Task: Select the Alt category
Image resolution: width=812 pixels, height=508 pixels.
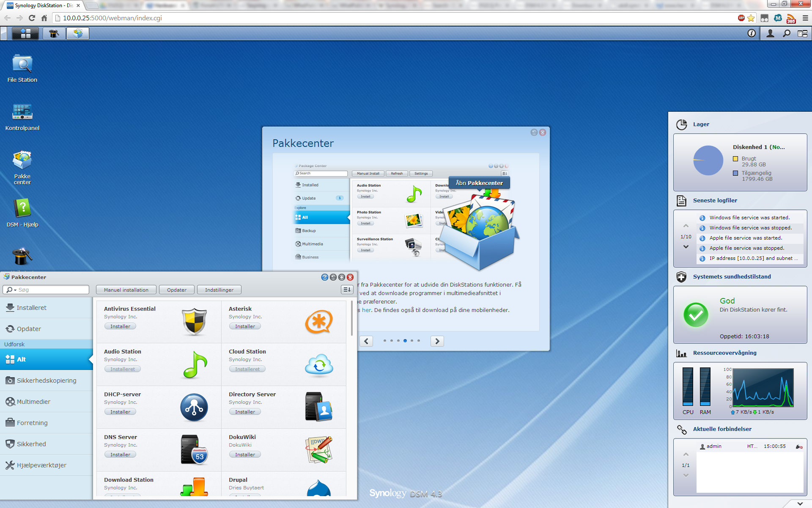Action: [47, 359]
